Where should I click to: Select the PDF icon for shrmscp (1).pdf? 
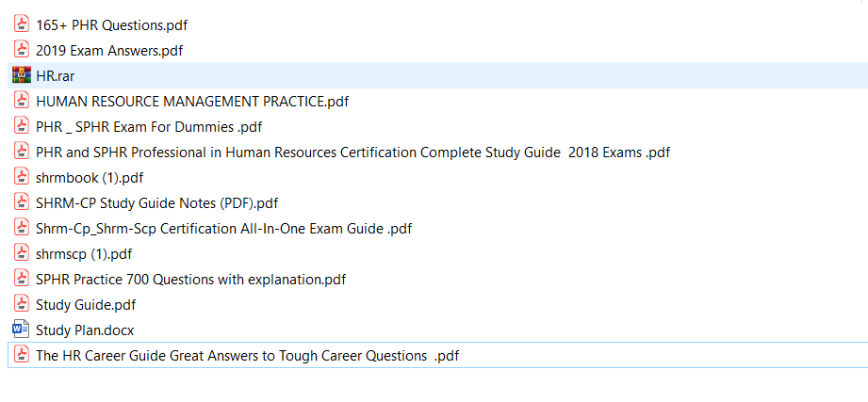pyautogui.click(x=21, y=253)
